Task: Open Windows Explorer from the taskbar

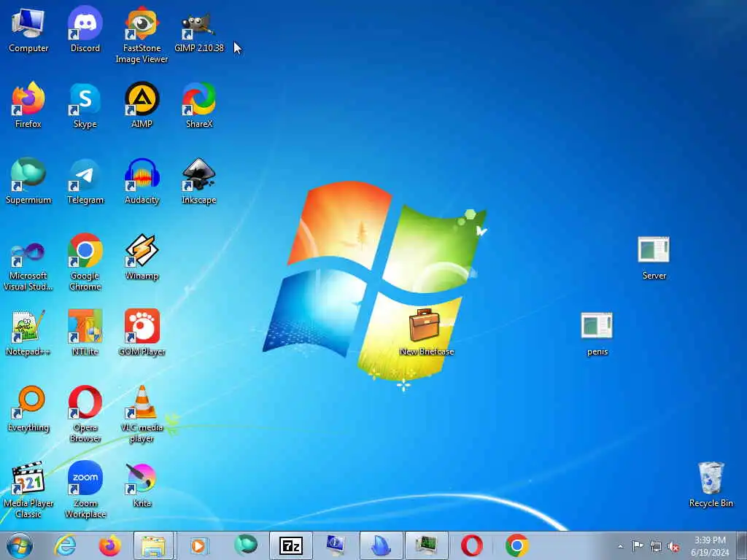Action: click(x=153, y=545)
